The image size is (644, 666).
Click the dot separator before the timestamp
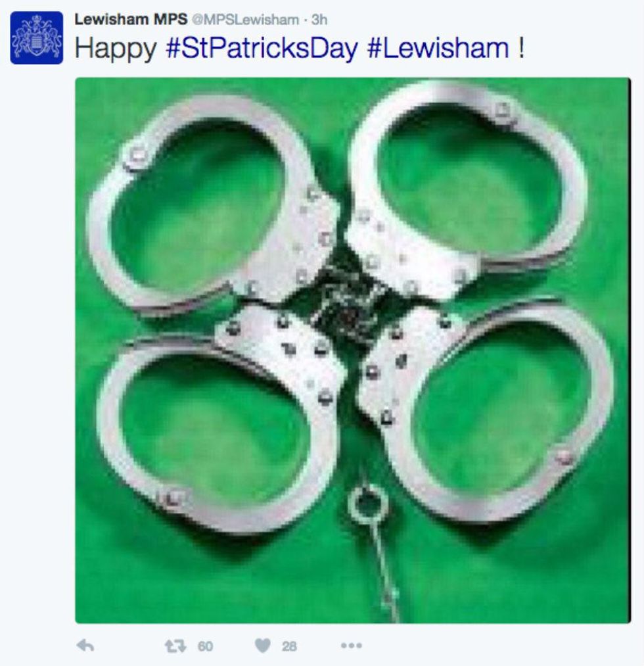pos(305,20)
